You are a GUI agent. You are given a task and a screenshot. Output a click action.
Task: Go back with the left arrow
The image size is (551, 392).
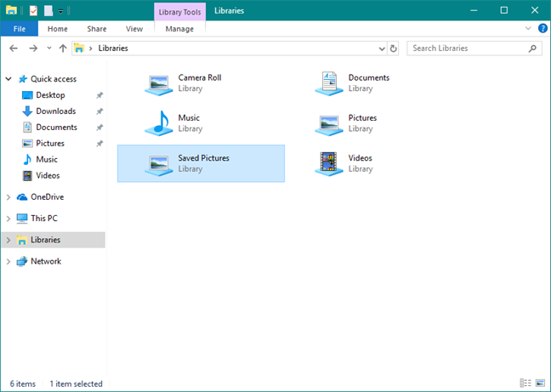[14, 48]
